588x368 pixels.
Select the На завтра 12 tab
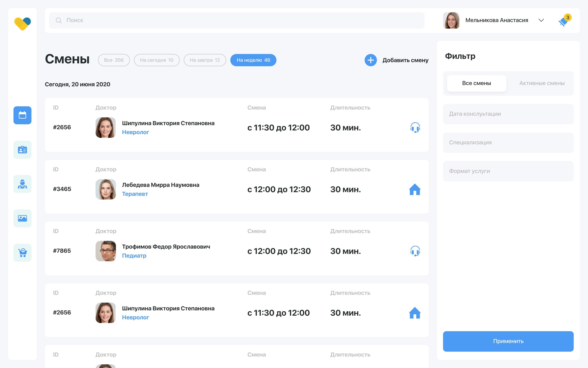(205, 60)
